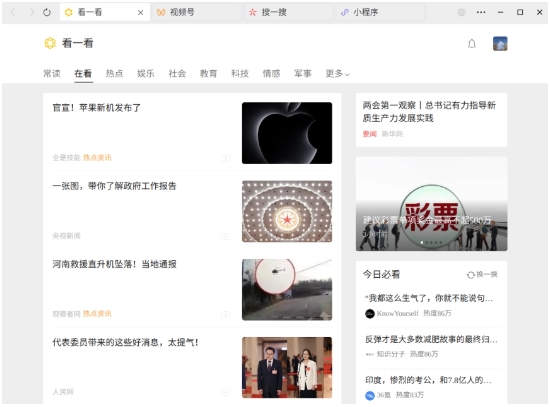The height and width of the screenshot is (407, 550).
Task: Click the notification bell icon
Action: tap(472, 44)
